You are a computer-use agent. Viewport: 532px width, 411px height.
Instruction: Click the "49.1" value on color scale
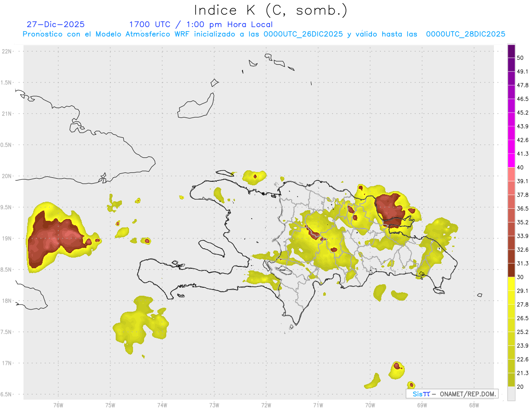click(523, 72)
